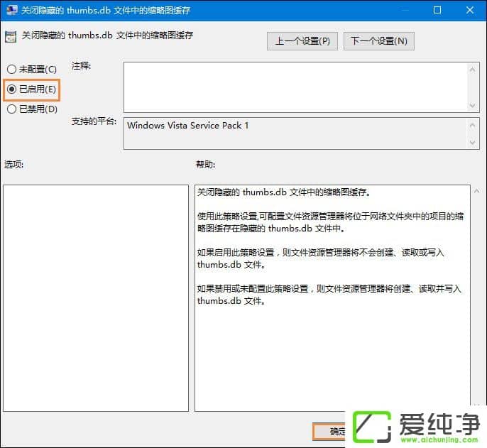This screenshot has height=448, width=487.
Task: Click help paragraph starting 如果禁用或未配置
Action: tap(329, 295)
